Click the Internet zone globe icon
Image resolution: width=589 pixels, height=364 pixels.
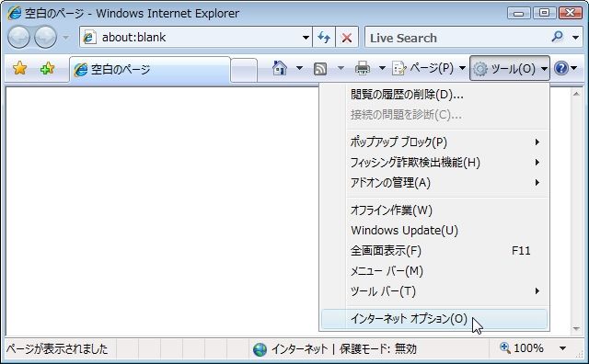click(x=260, y=349)
